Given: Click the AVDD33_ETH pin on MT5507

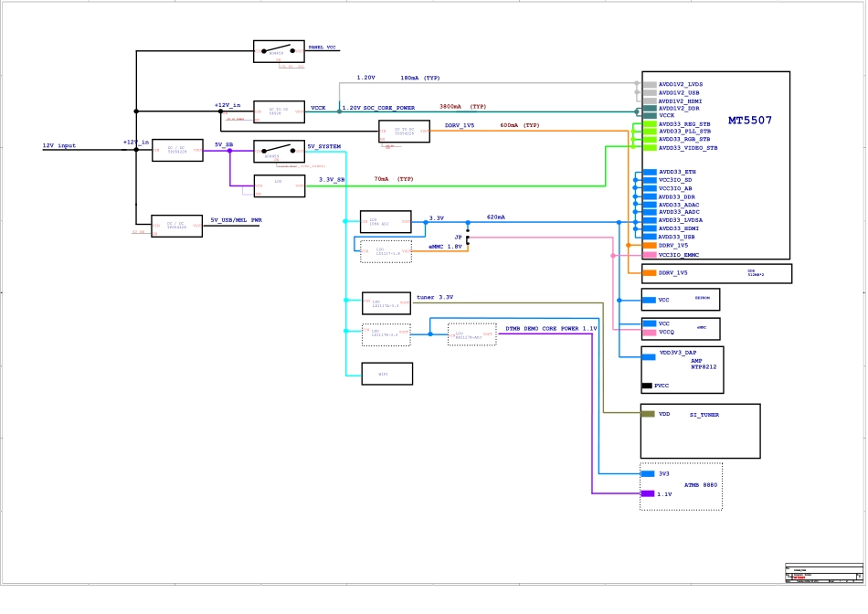Looking at the screenshot, I should (677, 172).
